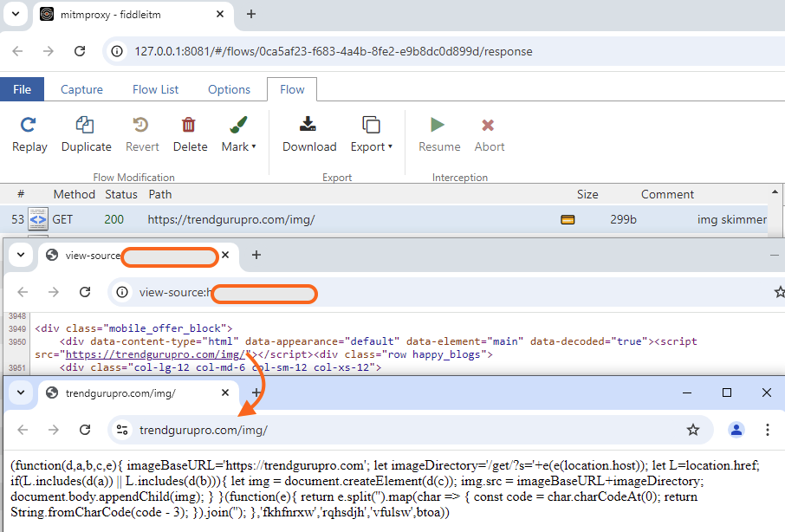Screen dimensions: 785x532
Task: Open the Options tab
Action: 229,89
